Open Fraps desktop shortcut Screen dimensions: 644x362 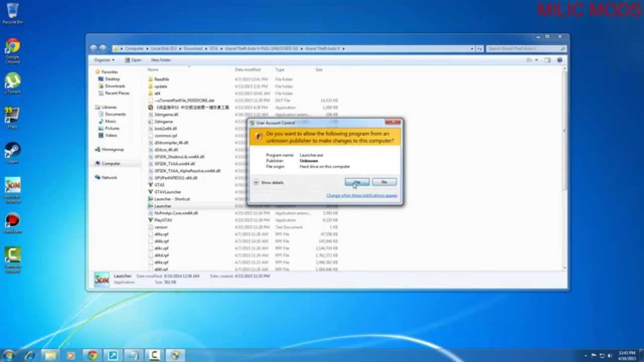pos(12,118)
